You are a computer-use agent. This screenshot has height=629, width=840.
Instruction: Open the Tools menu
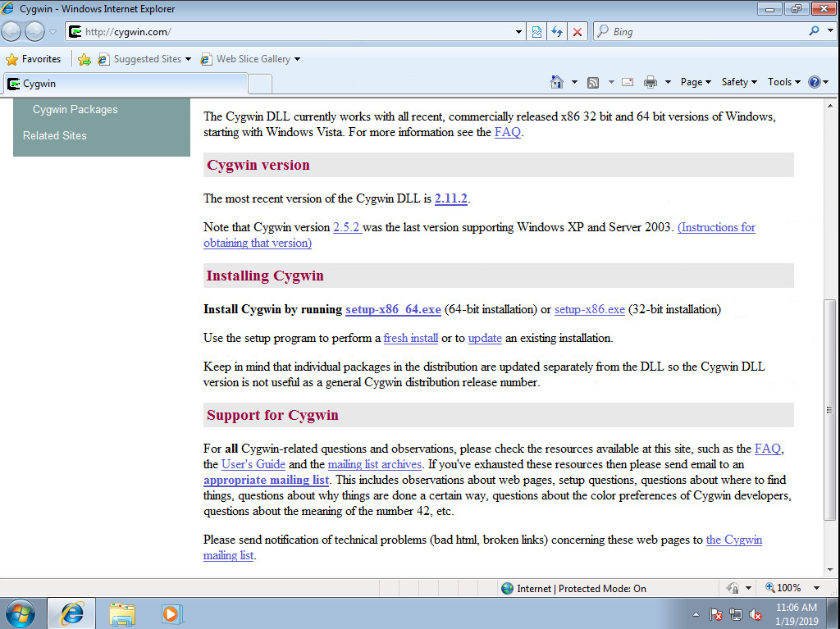pyautogui.click(x=783, y=82)
